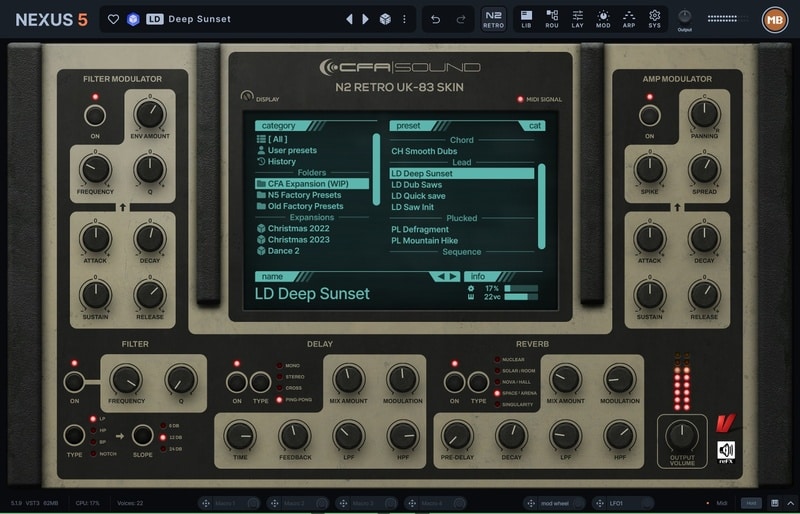
Task: Click the Output Volume knob
Action: (x=681, y=434)
